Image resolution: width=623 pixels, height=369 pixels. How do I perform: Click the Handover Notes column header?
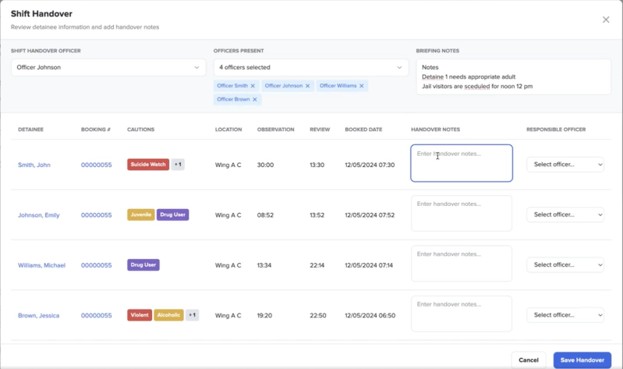click(435, 129)
